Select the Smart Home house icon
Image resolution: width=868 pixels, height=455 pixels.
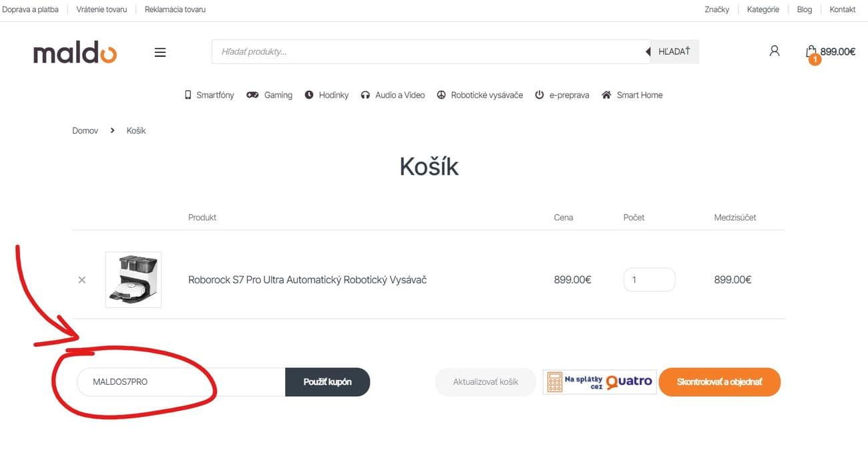[x=606, y=94]
